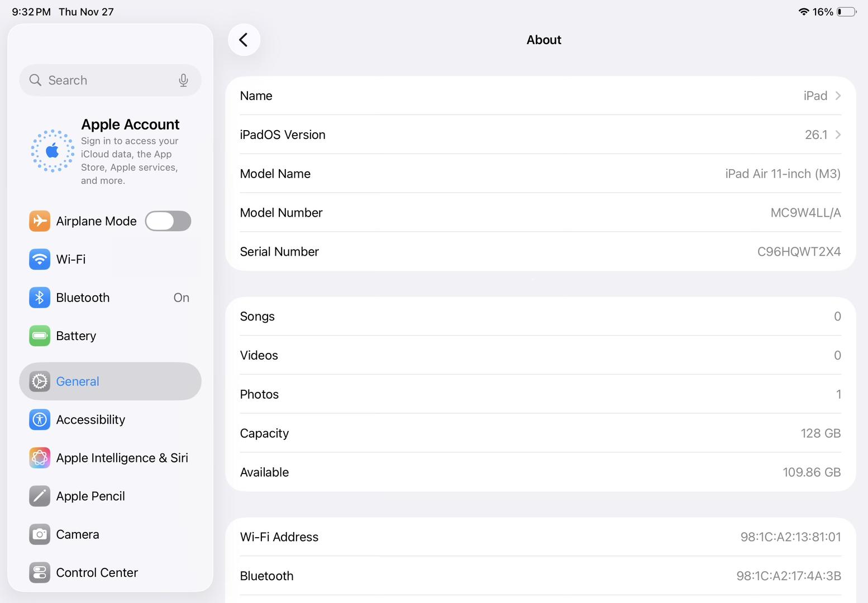Tap the Control Center icon

[x=40, y=572]
